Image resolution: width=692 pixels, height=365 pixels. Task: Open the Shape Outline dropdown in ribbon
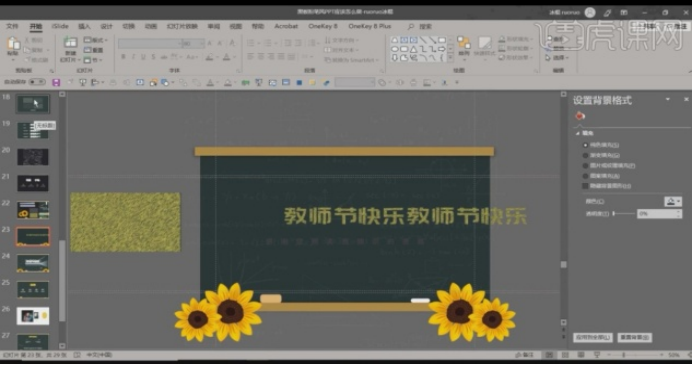coord(515,49)
